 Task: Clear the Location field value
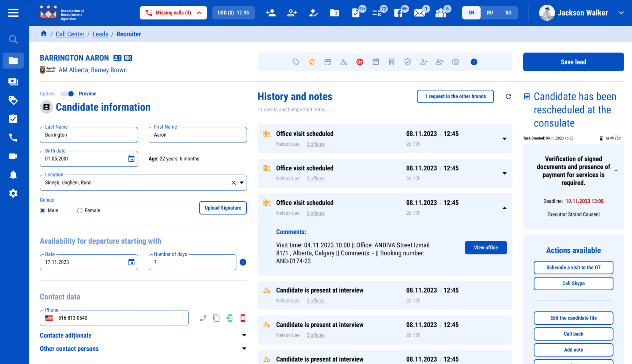[x=234, y=183]
